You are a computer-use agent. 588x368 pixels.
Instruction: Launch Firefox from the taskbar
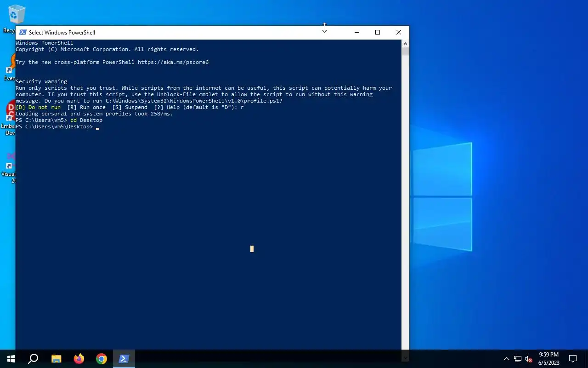click(79, 359)
